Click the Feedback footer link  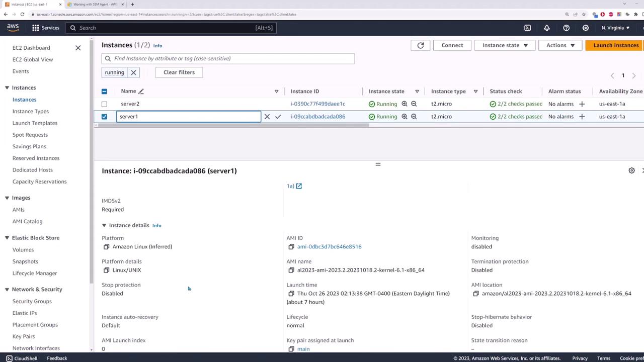[57, 358]
